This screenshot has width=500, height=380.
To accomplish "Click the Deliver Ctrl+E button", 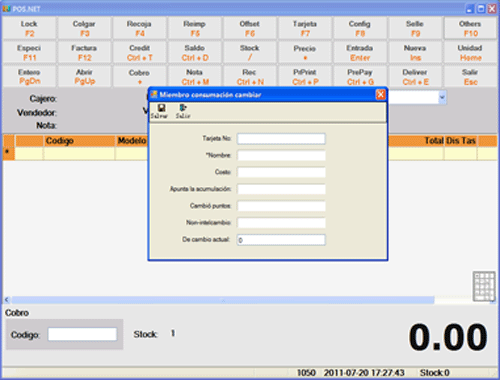I will click(415, 77).
